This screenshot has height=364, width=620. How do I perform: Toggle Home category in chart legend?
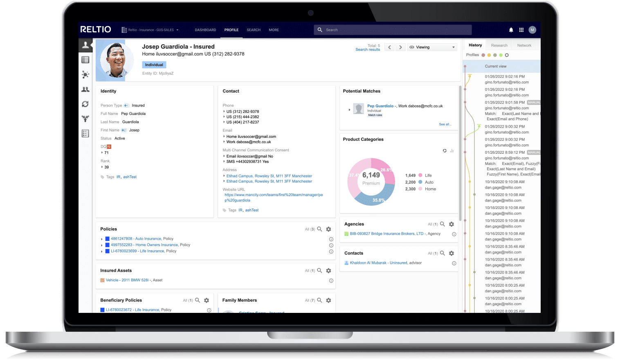click(420, 189)
